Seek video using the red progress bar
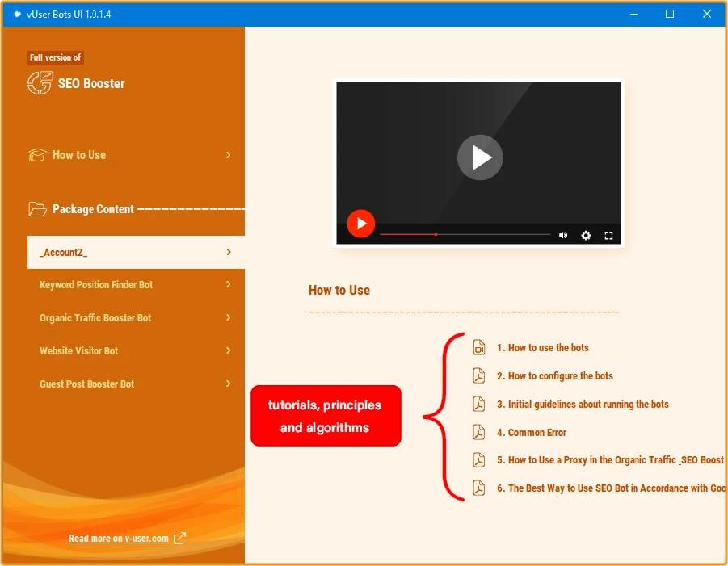 465,235
